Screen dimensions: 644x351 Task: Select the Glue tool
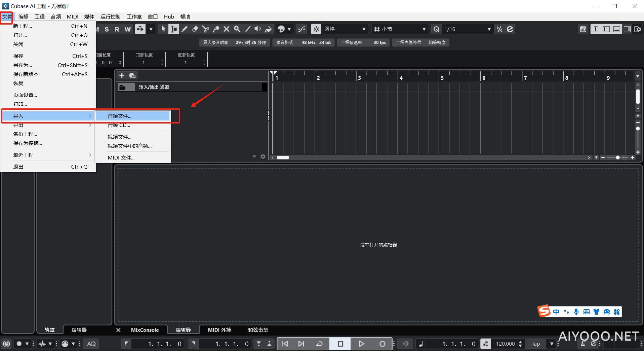point(216,29)
